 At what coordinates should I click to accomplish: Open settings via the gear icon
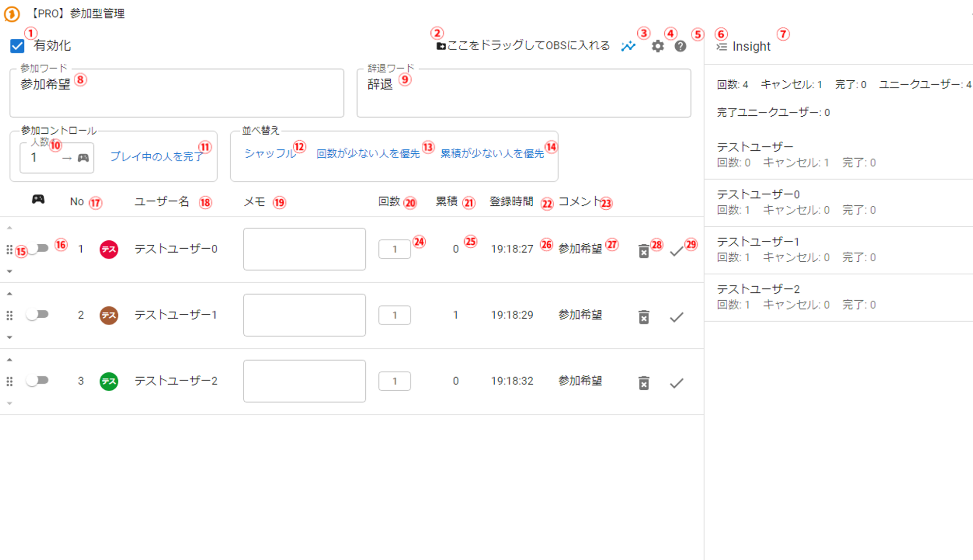658,46
